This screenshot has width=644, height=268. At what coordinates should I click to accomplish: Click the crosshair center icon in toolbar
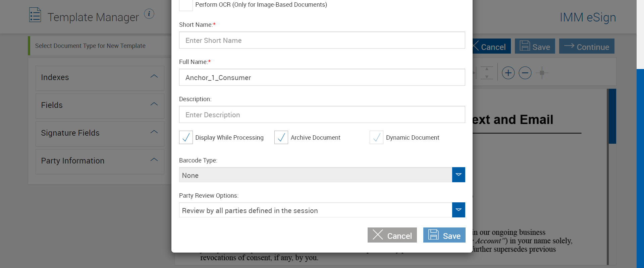[x=542, y=73]
